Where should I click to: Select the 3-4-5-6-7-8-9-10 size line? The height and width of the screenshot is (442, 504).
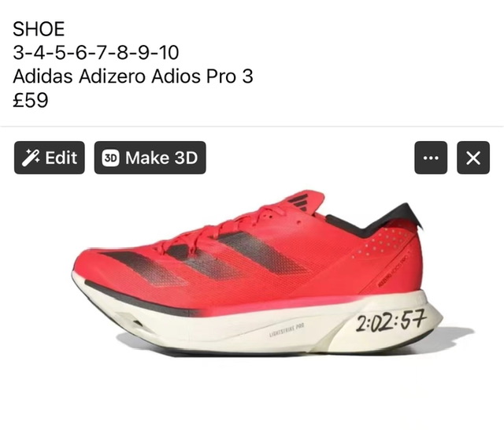[96, 53]
